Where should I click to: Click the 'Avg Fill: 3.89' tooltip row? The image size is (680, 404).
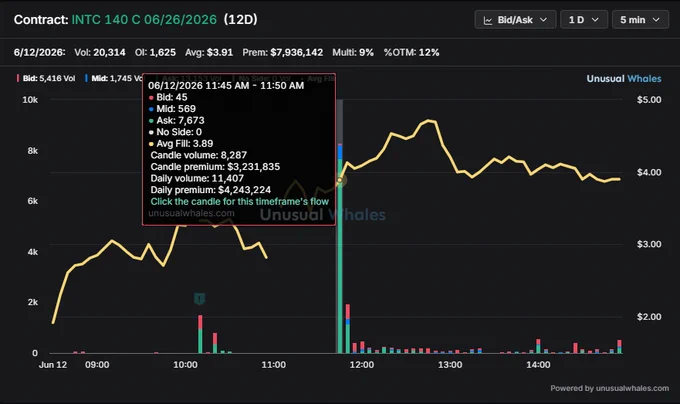click(x=180, y=143)
